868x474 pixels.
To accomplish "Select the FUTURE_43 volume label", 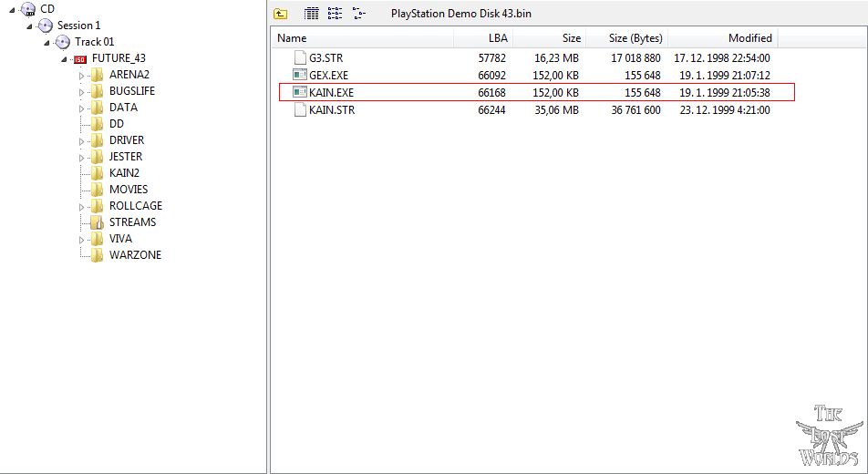I will click(119, 58).
